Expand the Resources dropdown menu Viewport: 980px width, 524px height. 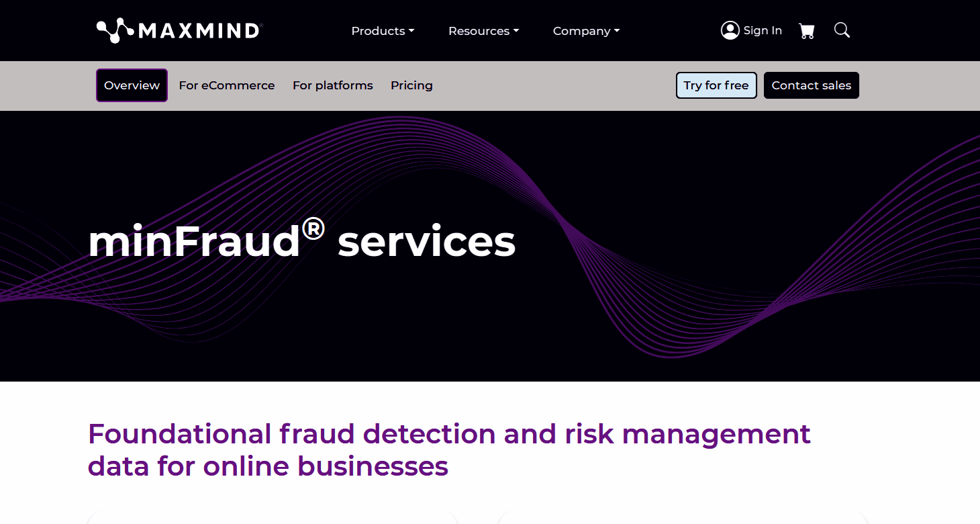pos(479,31)
